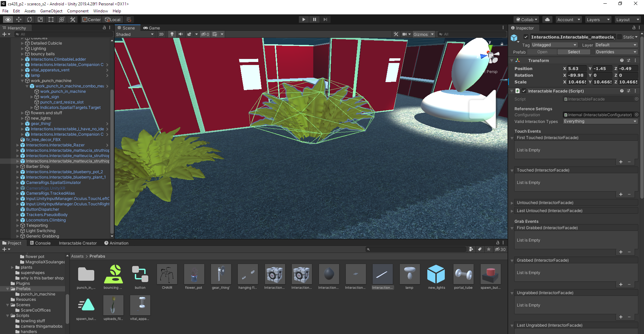Click the Pause button
Screen dimensions: 644x334
tap(314, 19)
